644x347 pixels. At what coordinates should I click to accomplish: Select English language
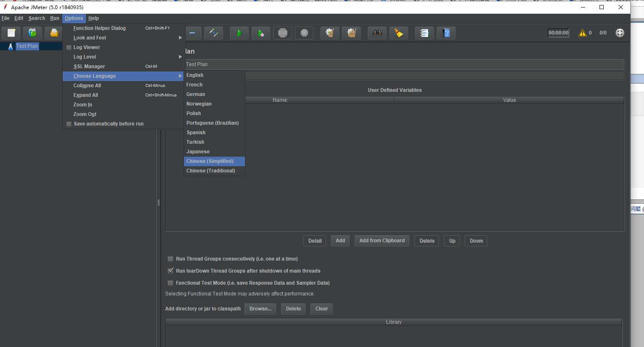214,75
